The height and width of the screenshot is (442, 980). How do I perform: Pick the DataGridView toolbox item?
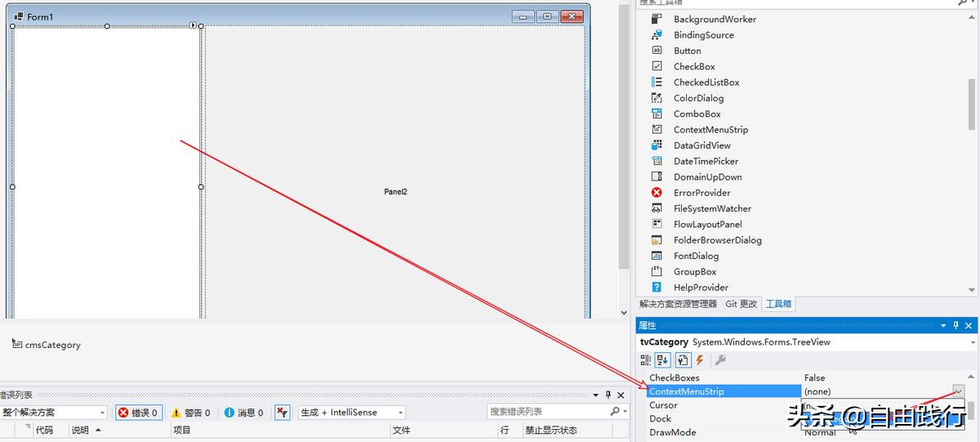point(702,145)
